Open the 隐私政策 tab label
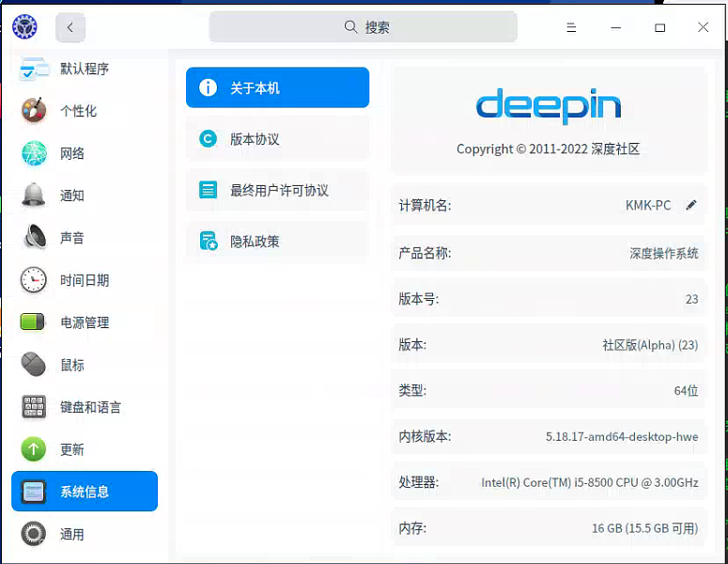The width and height of the screenshot is (728, 564). pyautogui.click(x=255, y=242)
